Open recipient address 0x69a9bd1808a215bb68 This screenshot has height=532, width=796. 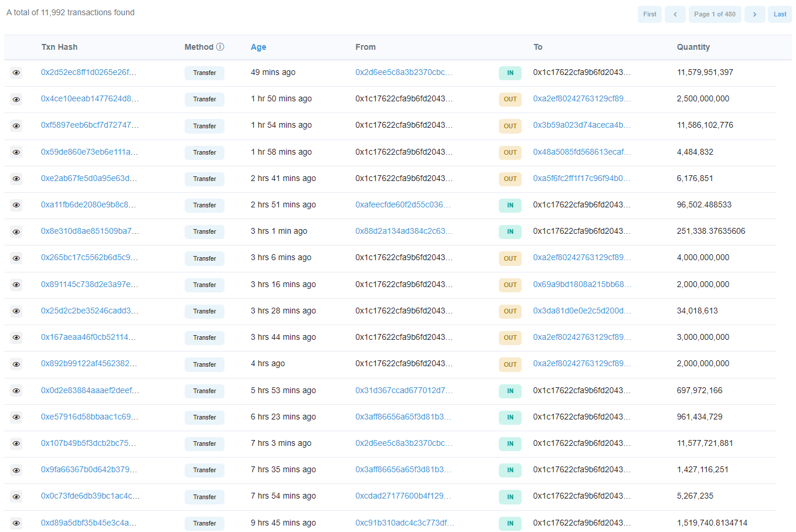582,284
